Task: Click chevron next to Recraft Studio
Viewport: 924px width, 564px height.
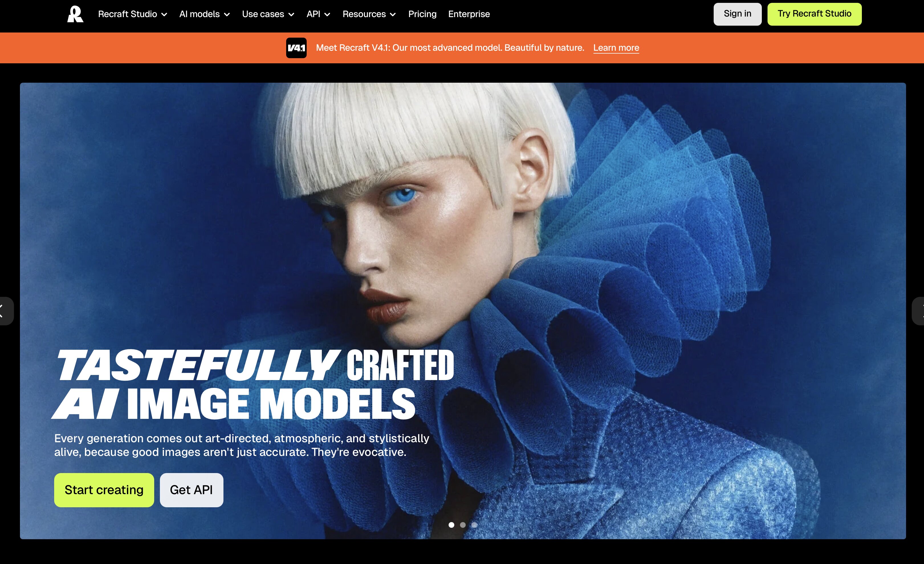Action: point(164,15)
